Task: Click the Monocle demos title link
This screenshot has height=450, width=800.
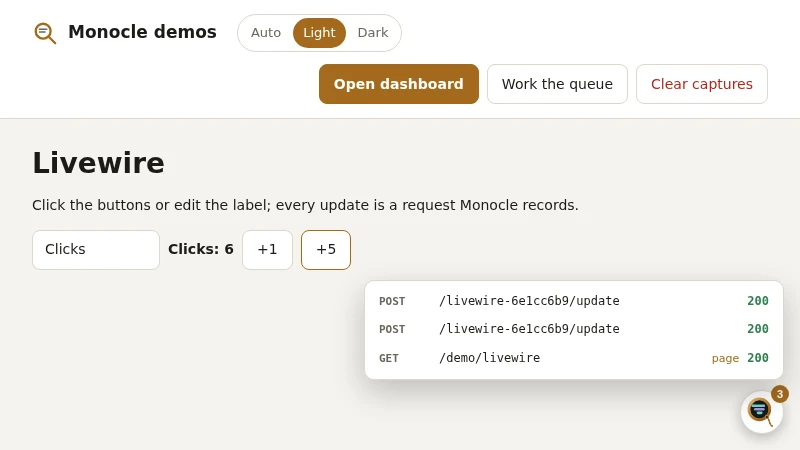Action: [x=142, y=32]
